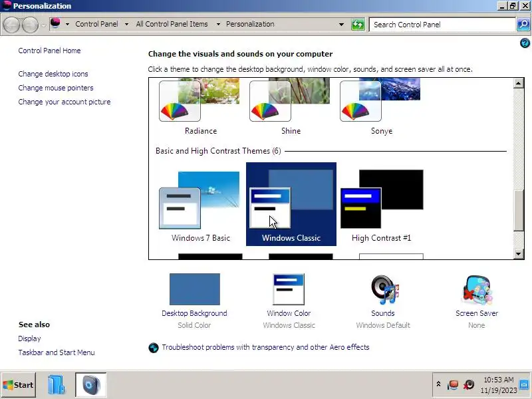Click the green Refresh button
The height and width of the screenshot is (399, 532).
(x=358, y=25)
